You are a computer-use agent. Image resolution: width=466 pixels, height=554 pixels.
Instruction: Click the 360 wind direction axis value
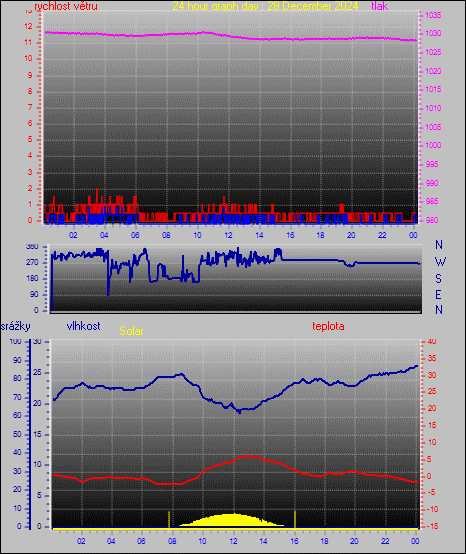click(32, 247)
